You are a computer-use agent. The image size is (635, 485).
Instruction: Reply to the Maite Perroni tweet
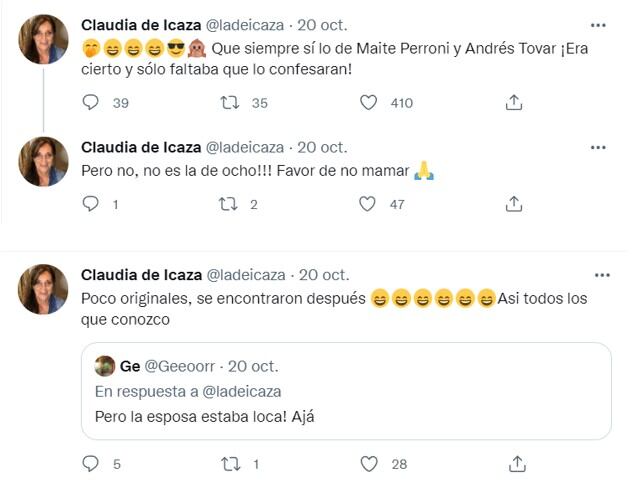tap(91, 102)
